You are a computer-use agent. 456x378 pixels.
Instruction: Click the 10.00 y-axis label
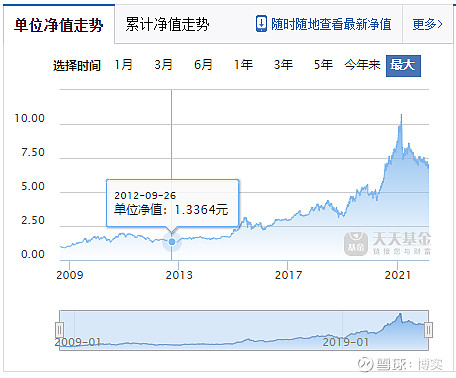(29, 118)
